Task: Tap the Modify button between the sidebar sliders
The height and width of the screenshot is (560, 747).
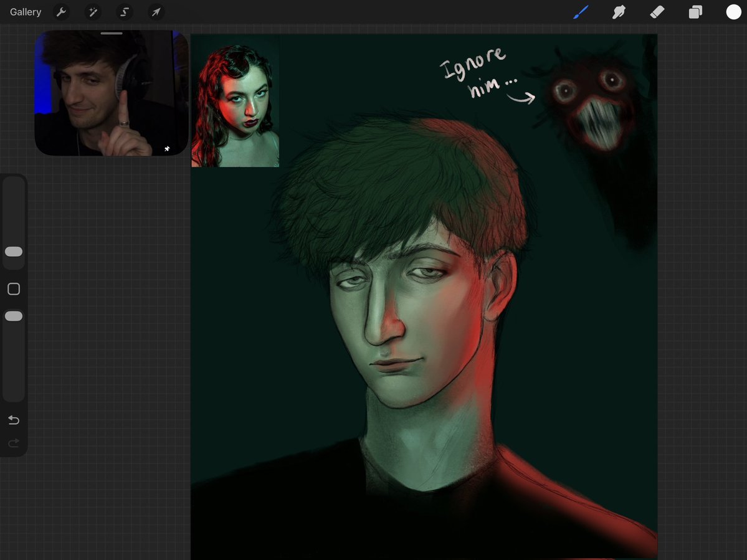Action: click(13, 288)
